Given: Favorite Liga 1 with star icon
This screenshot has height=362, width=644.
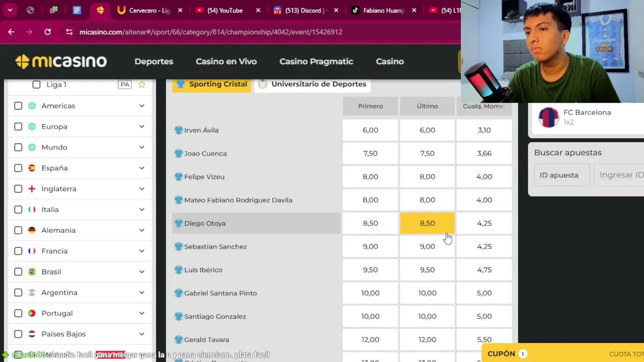Looking at the screenshot, I should tap(142, 84).
